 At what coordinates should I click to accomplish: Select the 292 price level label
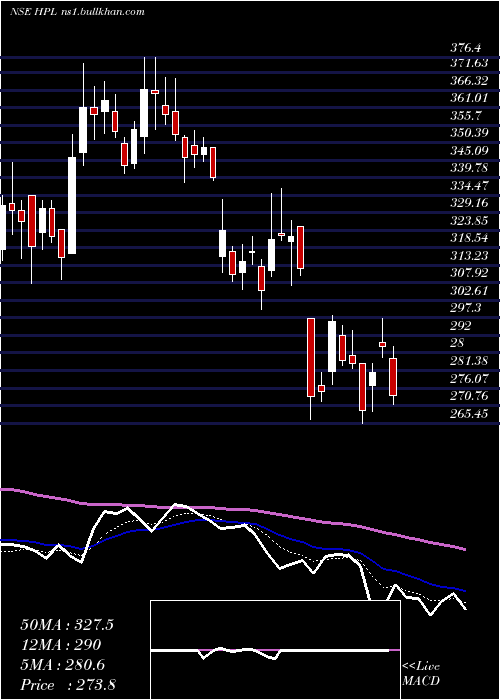pyautogui.click(x=461, y=325)
